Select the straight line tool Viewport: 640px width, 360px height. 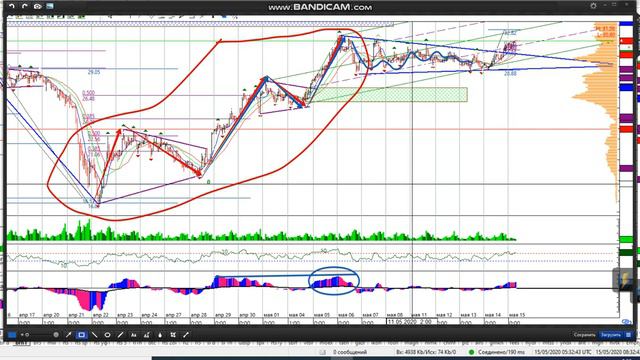click(95, 335)
